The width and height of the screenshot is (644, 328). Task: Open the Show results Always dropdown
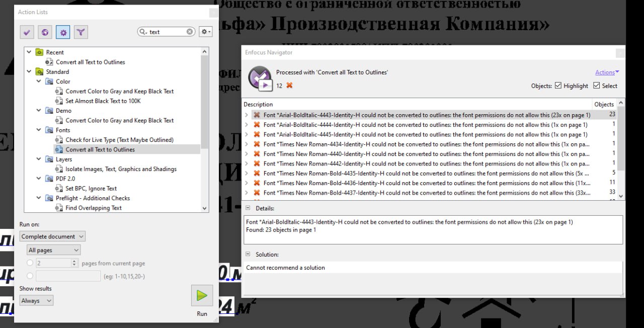pyautogui.click(x=36, y=300)
